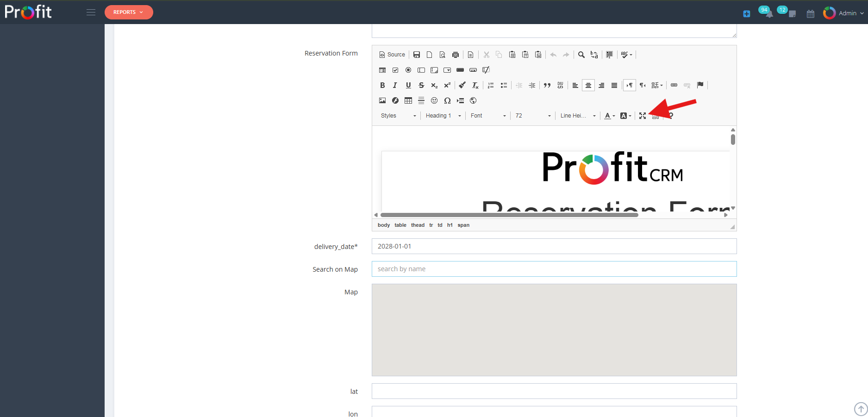The height and width of the screenshot is (417, 868).
Task: Toggle the Source code view
Action: coord(392,54)
